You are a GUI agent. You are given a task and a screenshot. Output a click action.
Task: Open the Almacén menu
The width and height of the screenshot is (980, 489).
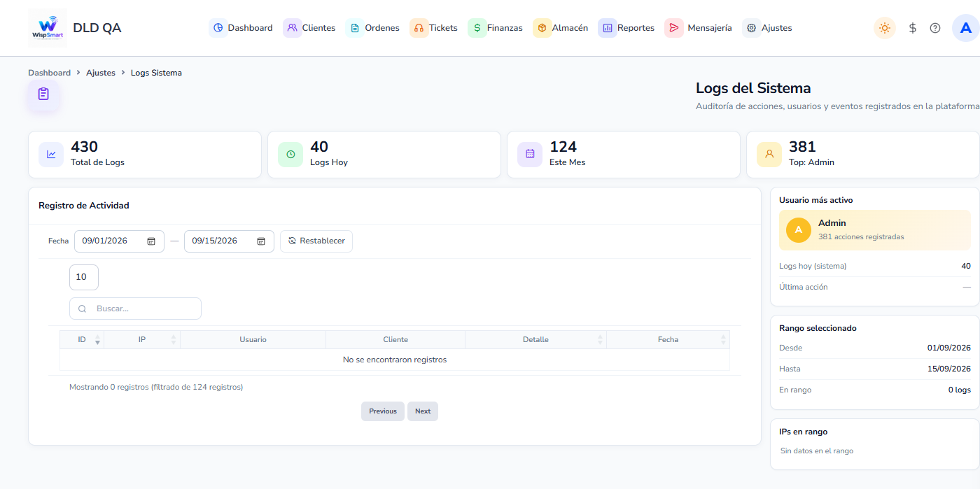(x=561, y=28)
